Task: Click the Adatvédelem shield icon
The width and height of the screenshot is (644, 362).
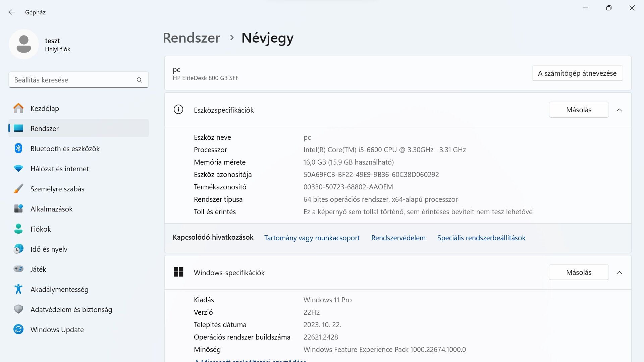Action: click(18, 309)
